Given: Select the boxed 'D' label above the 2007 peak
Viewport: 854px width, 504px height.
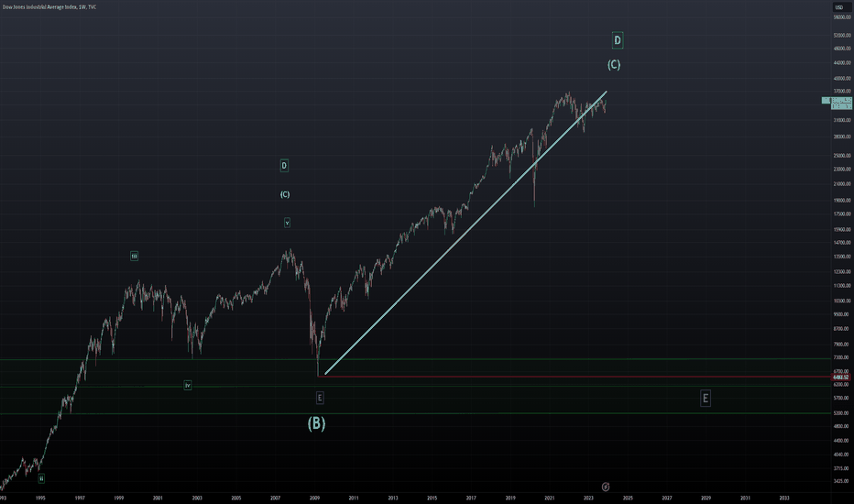Looking at the screenshot, I should coord(284,165).
